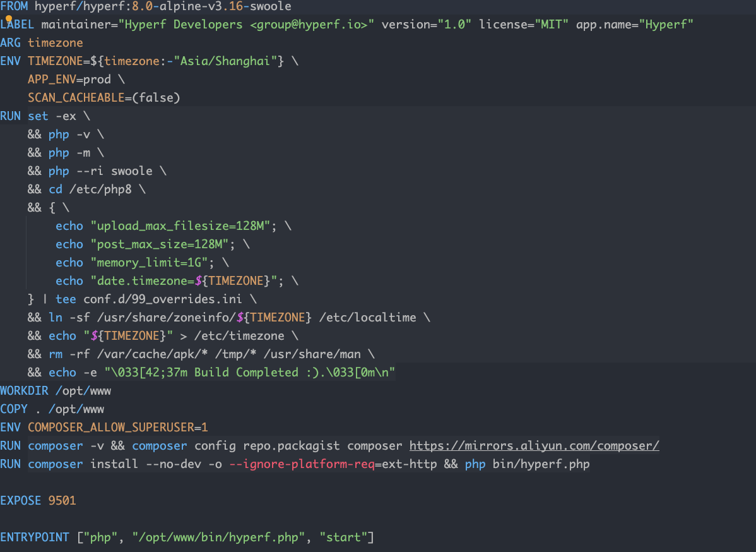
Task: Open the mirrors.aliyun.com composer URL
Action: coord(535,445)
